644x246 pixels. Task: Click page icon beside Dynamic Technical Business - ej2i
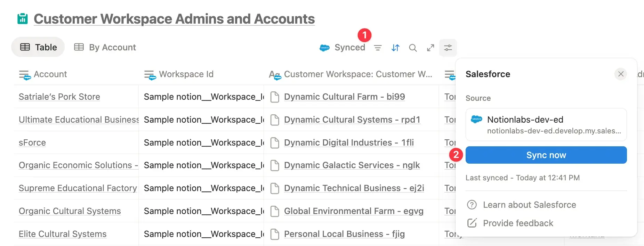pos(275,188)
